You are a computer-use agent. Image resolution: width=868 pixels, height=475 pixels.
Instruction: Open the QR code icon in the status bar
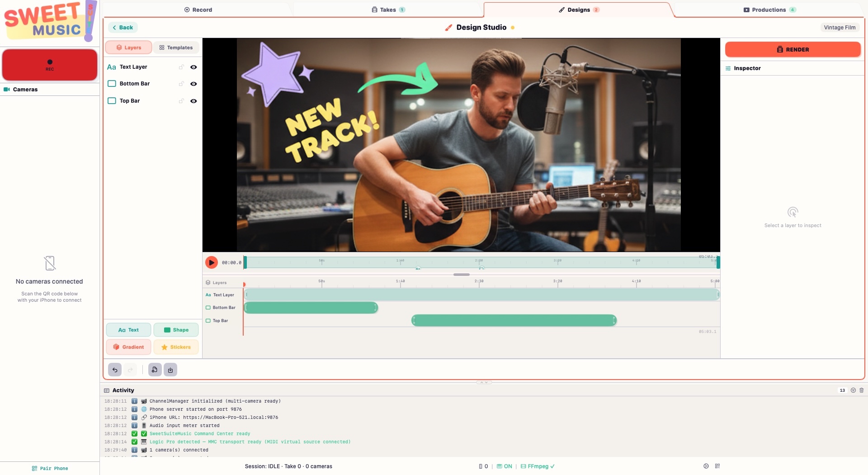pos(718,466)
